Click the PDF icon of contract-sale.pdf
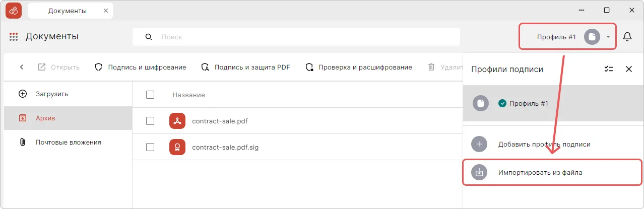 click(x=177, y=121)
